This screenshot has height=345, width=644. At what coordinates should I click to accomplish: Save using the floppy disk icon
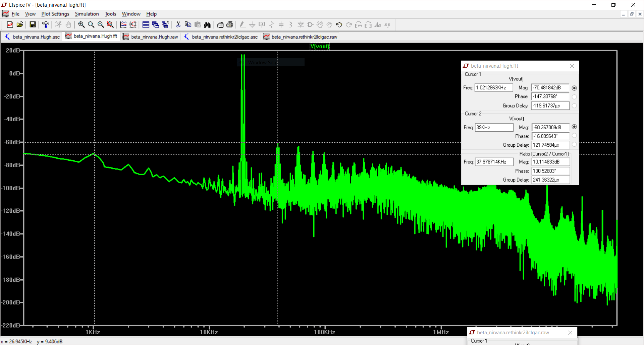33,24
